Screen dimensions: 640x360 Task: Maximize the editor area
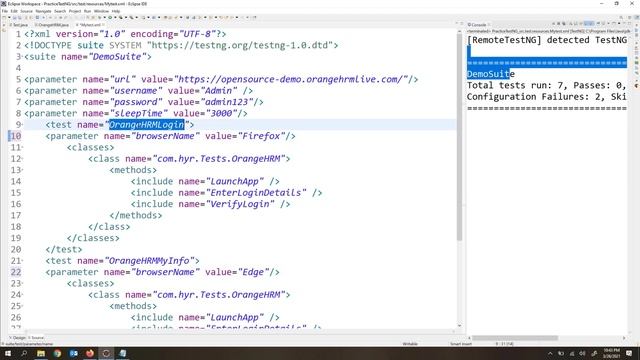pos(462,24)
